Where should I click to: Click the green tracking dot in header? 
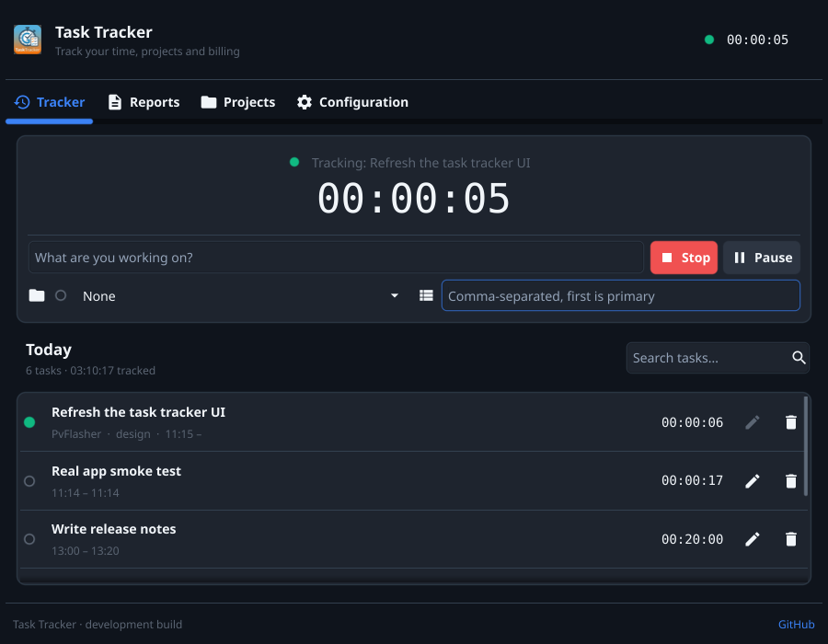(x=709, y=40)
